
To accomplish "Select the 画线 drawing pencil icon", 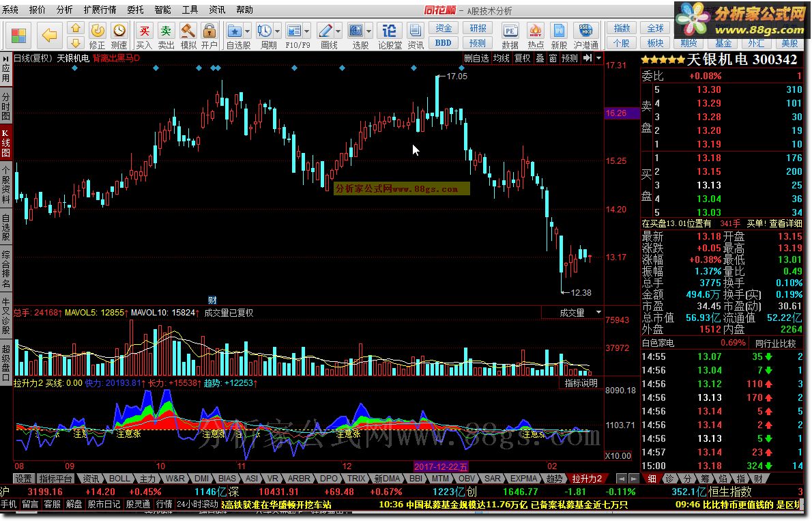I will coord(325,31).
